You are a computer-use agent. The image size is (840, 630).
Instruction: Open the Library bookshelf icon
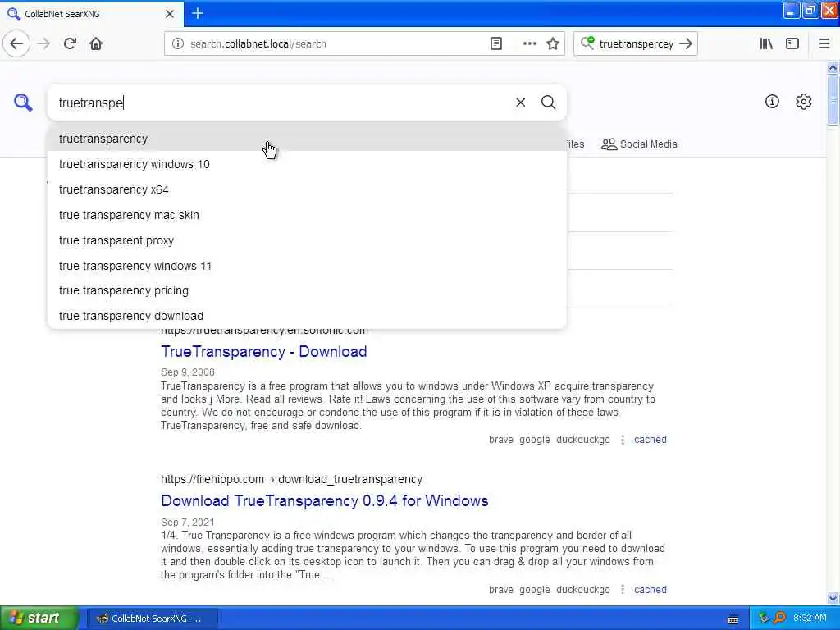(x=766, y=43)
